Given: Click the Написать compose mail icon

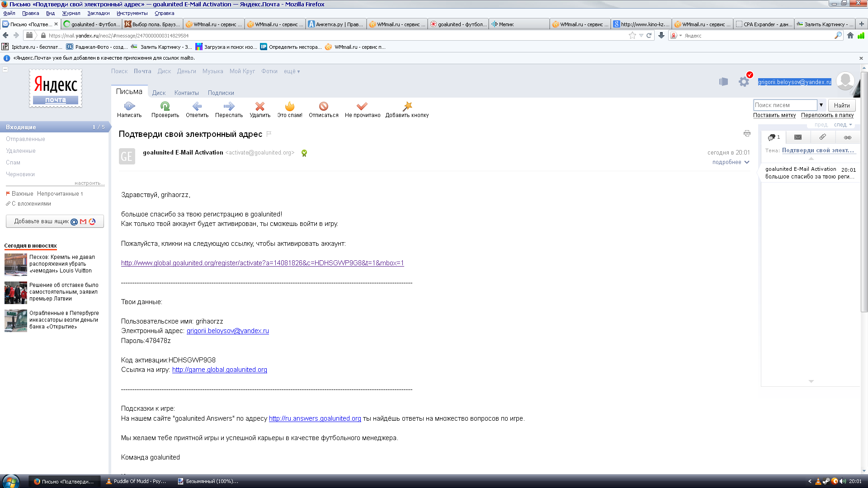Looking at the screenshot, I should click(129, 106).
